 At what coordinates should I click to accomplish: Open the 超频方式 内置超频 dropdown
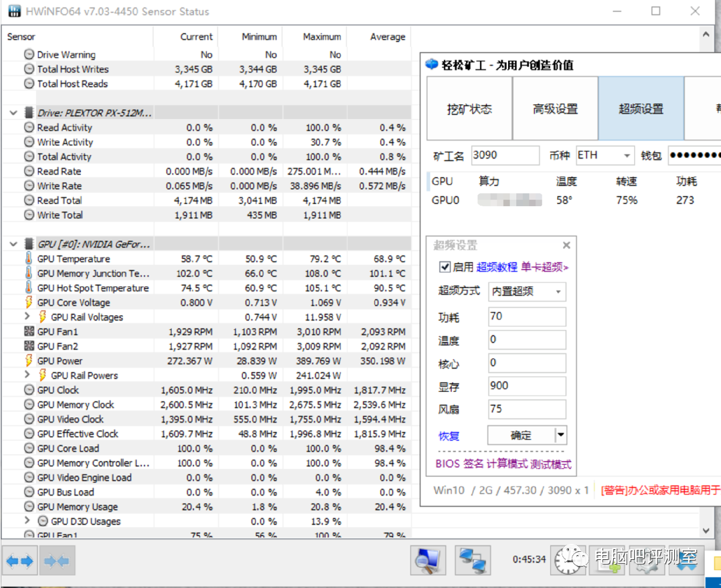click(x=558, y=292)
